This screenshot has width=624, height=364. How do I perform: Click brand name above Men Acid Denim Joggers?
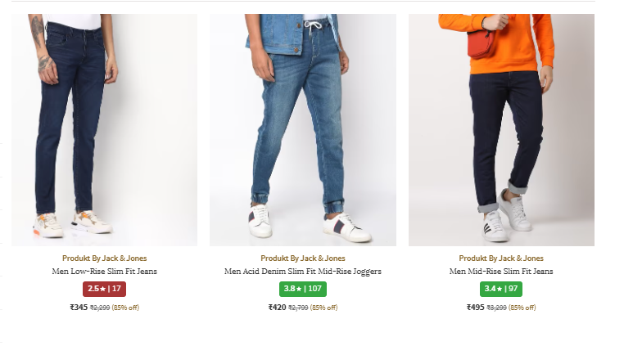click(303, 258)
